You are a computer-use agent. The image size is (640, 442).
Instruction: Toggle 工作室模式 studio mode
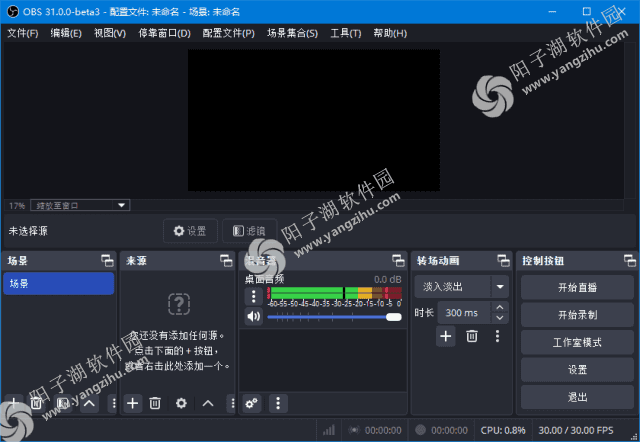coord(577,342)
